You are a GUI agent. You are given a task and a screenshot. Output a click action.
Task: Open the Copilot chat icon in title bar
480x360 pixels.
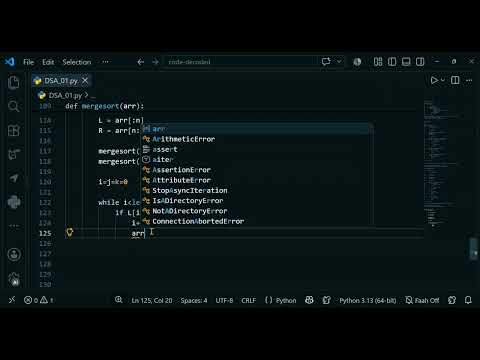[326, 62]
